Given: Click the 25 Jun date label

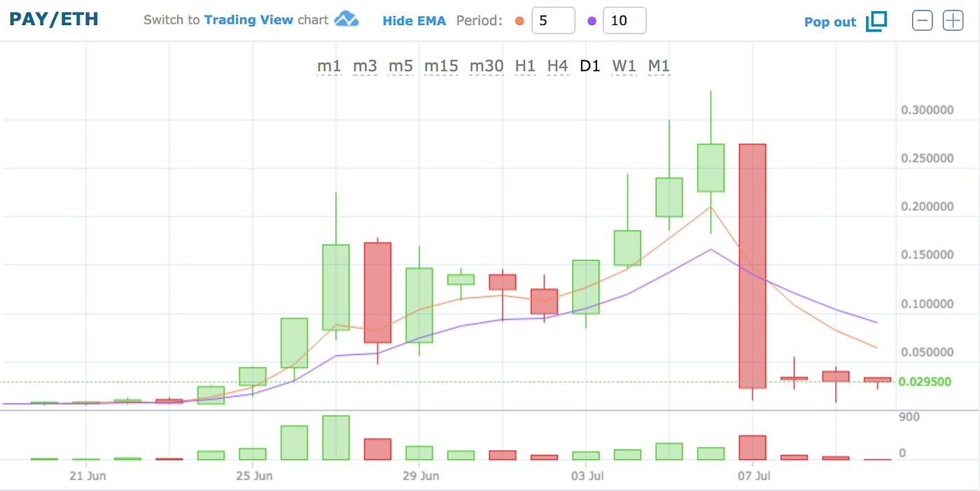Looking at the screenshot, I should click(x=253, y=477).
